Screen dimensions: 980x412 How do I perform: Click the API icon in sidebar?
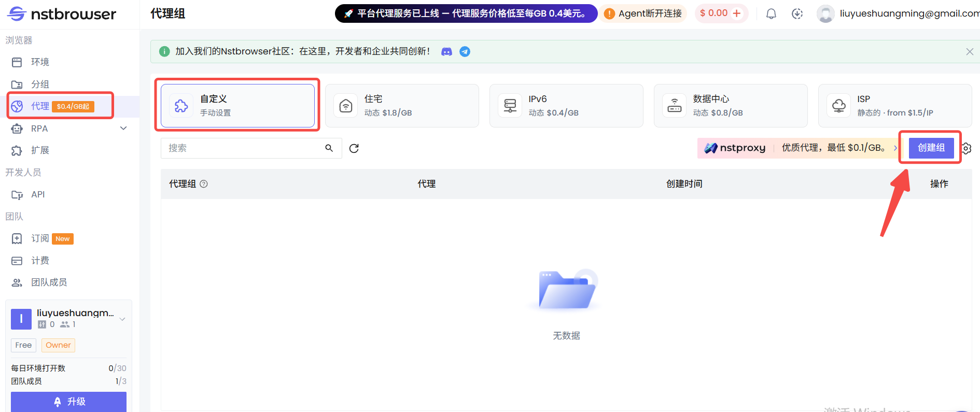coord(17,195)
